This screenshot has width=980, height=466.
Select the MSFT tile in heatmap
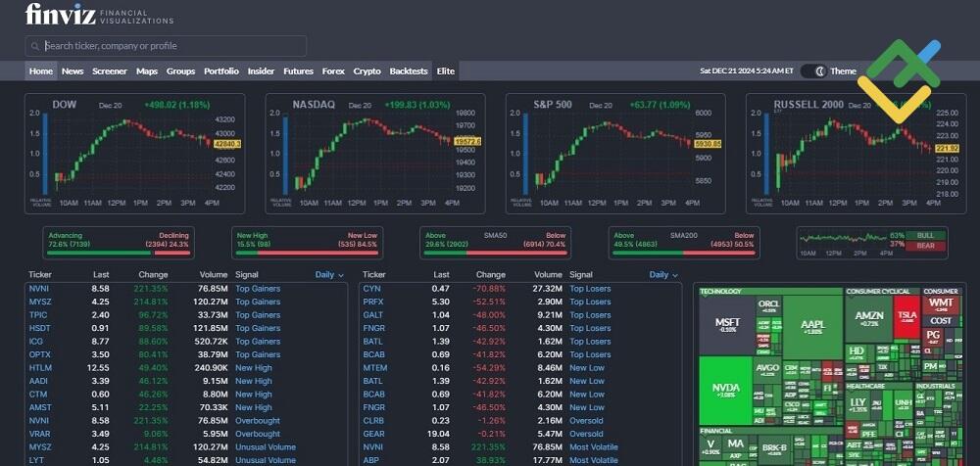point(726,325)
